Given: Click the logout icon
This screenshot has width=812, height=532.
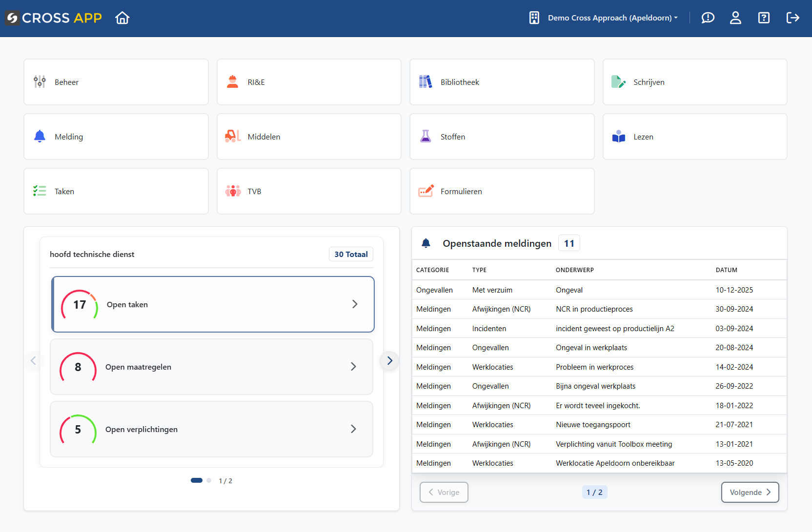Looking at the screenshot, I should point(792,18).
